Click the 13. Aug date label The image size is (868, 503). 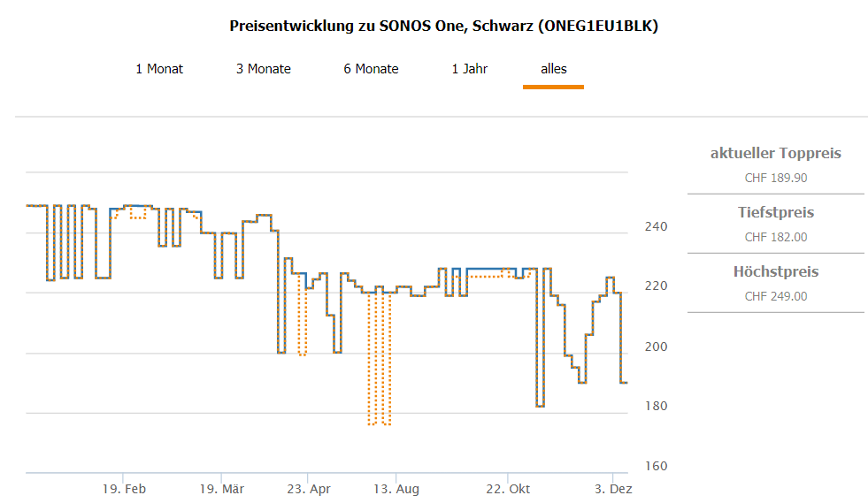click(396, 489)
